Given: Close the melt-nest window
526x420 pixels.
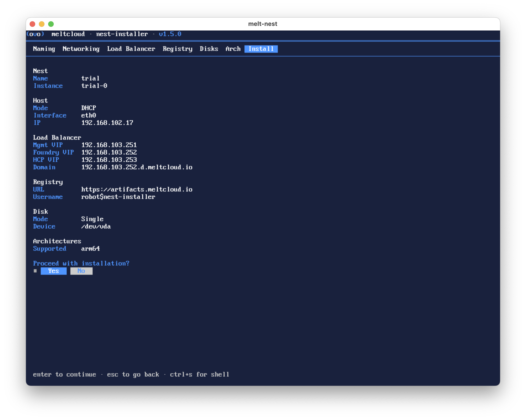Looking at the screenshot, I should pyautogui.click(x=32, y=24).
